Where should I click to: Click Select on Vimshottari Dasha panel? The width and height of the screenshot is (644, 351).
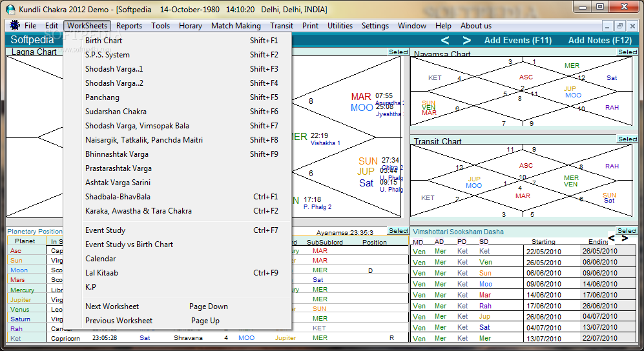(627, 231)
